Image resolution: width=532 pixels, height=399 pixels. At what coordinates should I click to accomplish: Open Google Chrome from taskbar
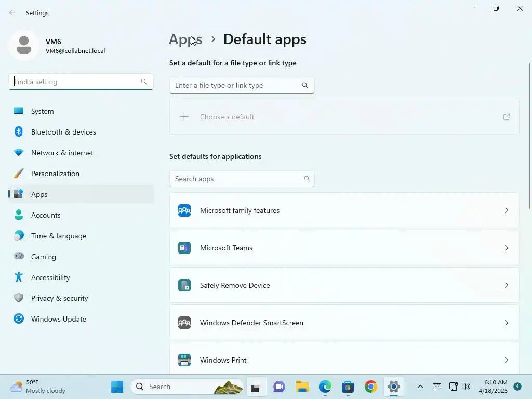pyautogui.click(x=370, y=387)
